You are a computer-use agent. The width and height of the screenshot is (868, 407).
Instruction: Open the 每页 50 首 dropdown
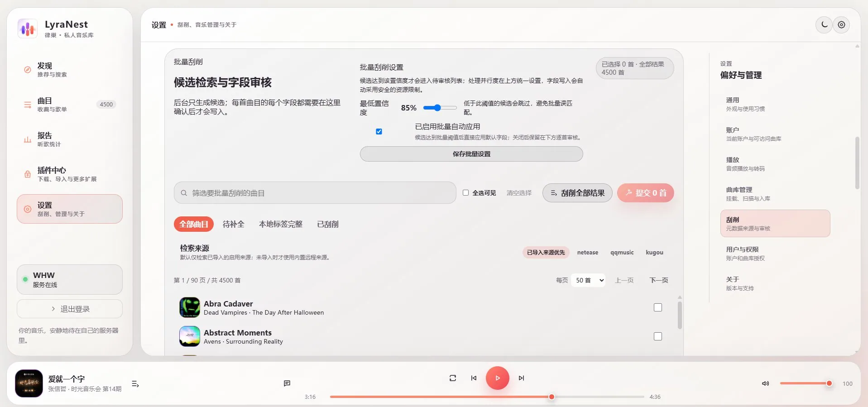point(588,280)
